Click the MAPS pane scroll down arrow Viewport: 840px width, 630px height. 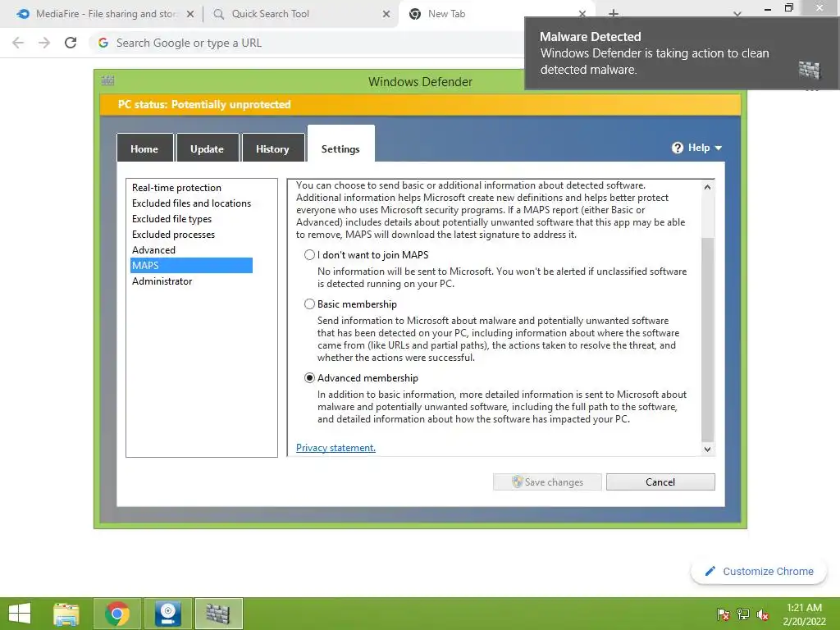click(708, 449)
